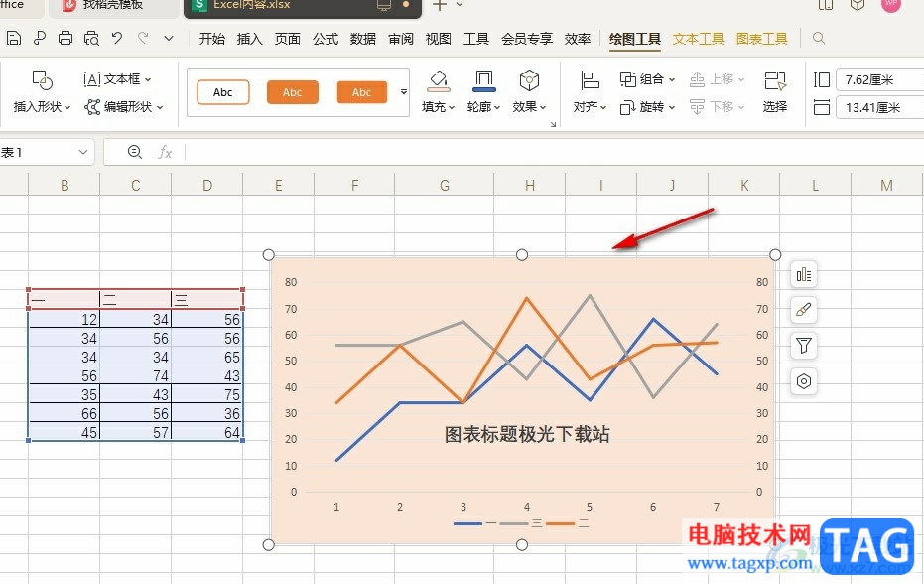Click the shape height field 7.62厘米

click(x=879, y=79)
